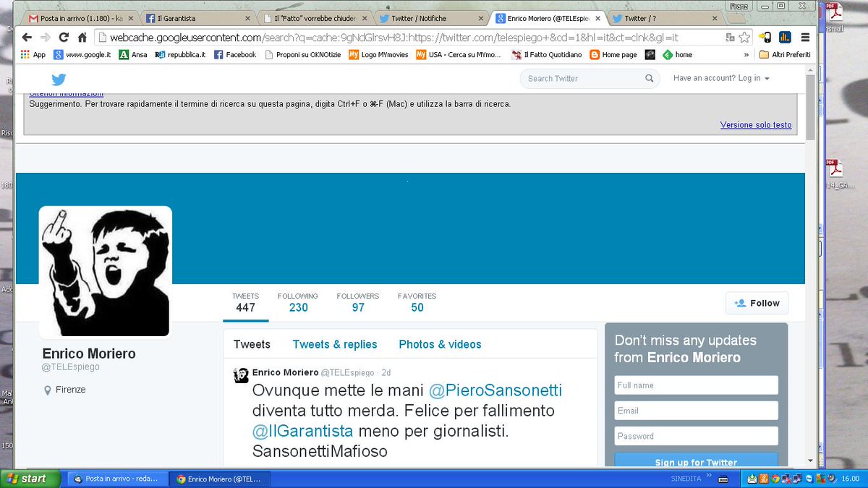
Task: View the Following list 230
Action: pyautogui.click(x=298, y=302)
